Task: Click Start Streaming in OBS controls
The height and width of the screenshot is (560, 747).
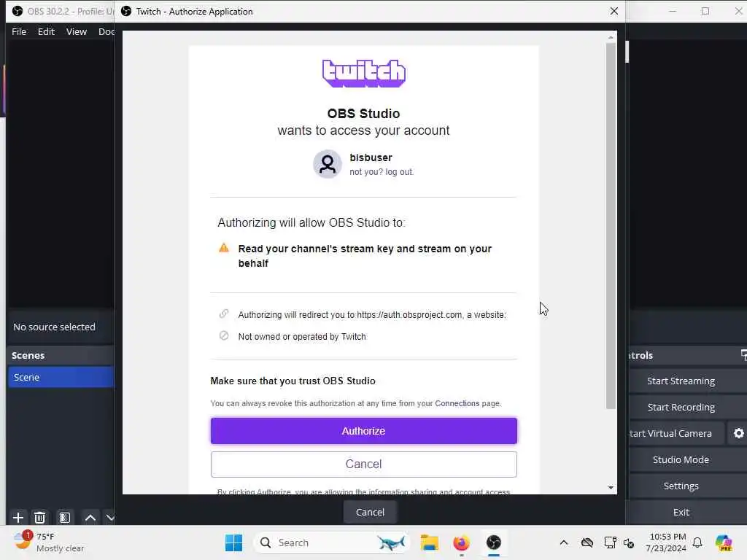Action: coord(681,381)
